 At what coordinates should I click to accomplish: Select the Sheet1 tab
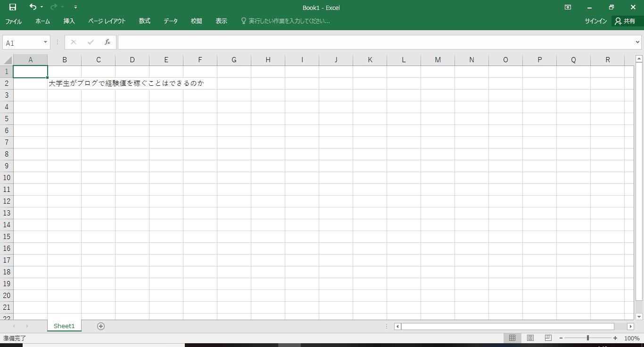64,326
